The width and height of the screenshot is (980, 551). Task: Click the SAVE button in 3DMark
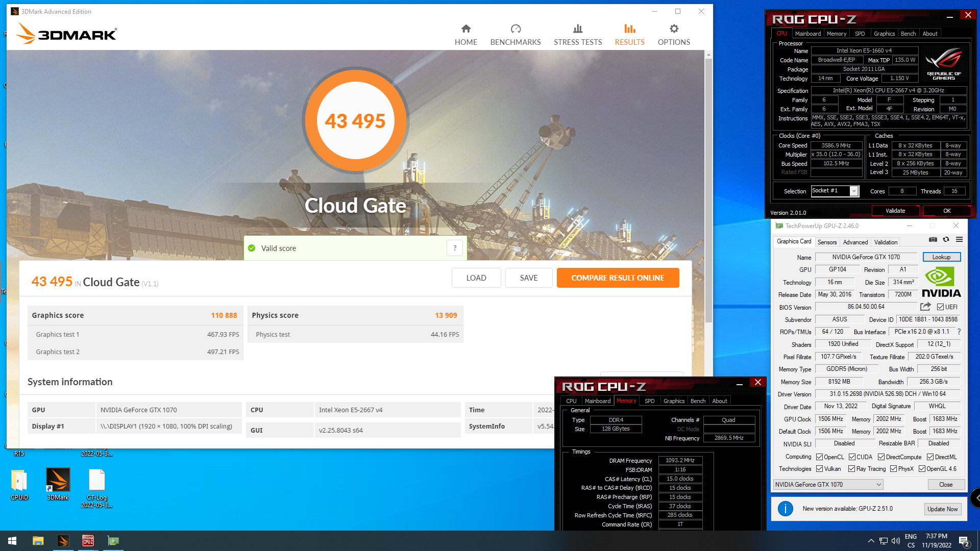tap(529, 278)
